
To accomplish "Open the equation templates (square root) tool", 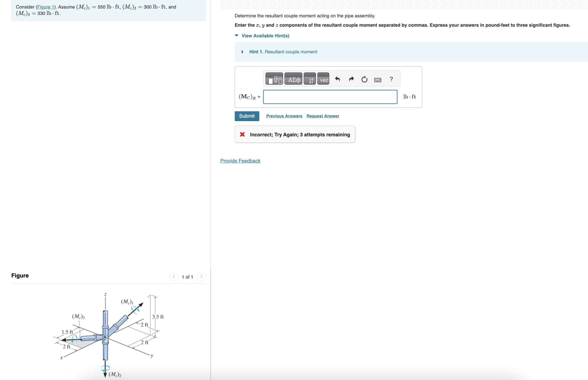I will tap(274, 79).
